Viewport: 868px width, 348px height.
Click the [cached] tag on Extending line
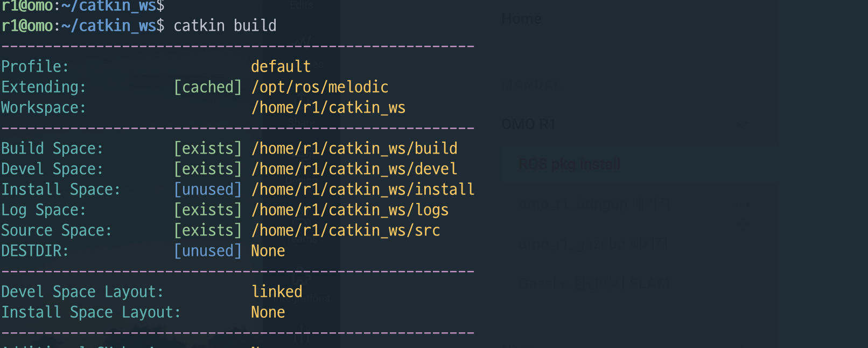click(x=208, y=87)
